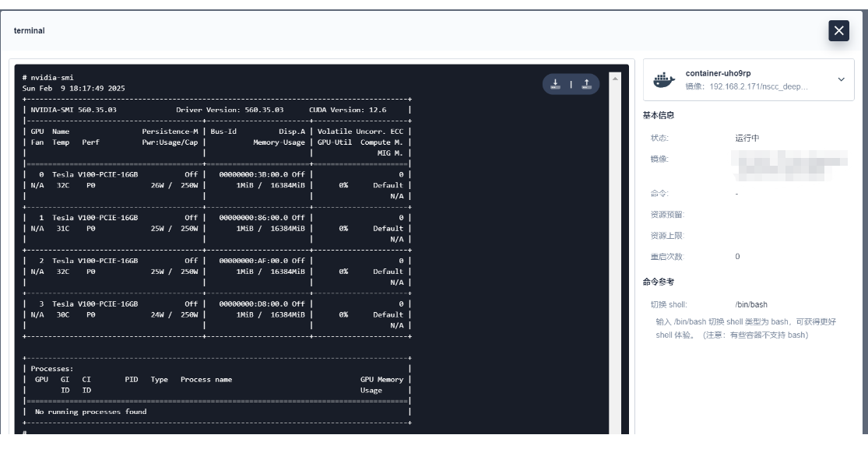This screenshot has width=868, height=449.
Task: Click the '切换 shell:' label
Action: tap(669, 304)
